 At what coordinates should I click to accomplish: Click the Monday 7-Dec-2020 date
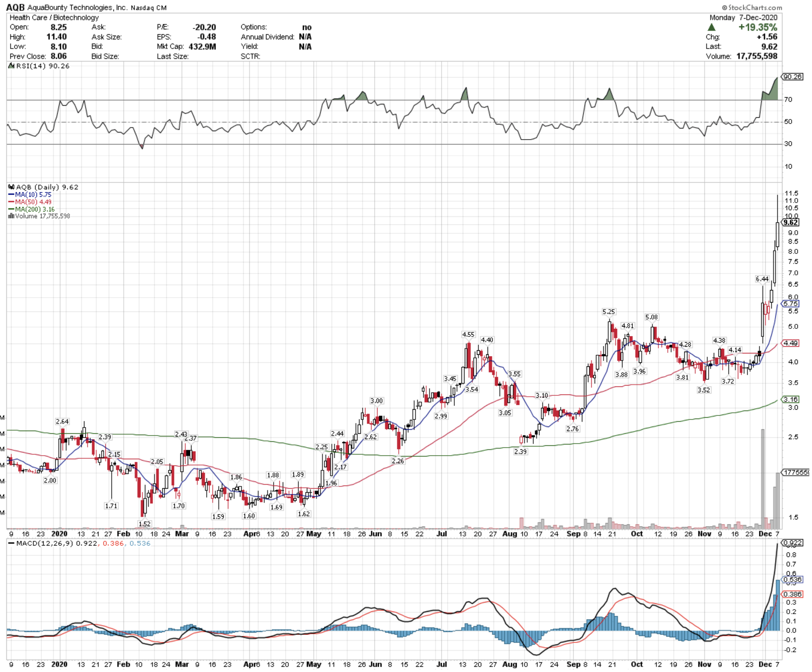pos(743,17)
